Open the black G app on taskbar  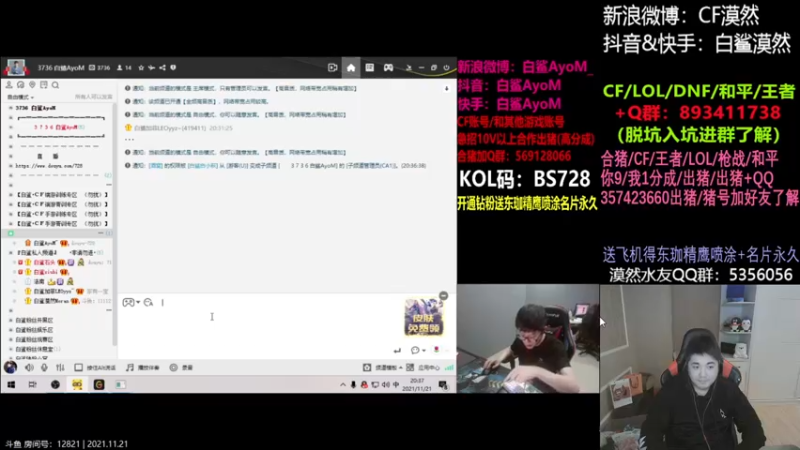coord(99,385)
